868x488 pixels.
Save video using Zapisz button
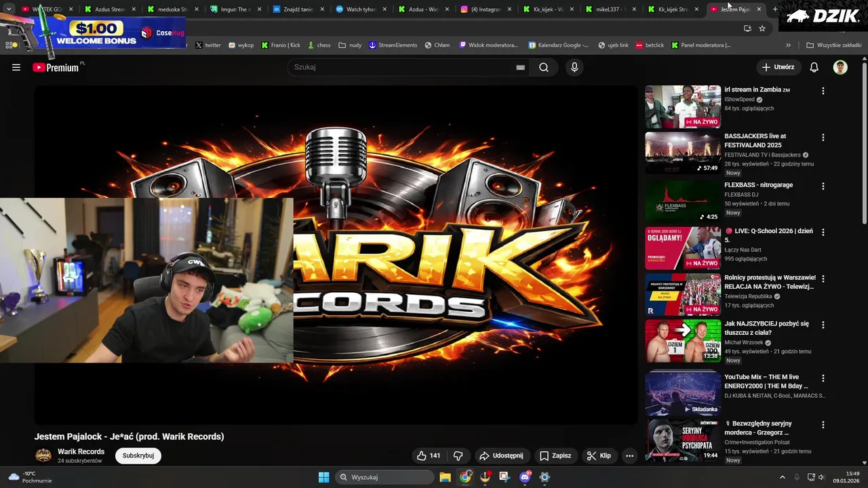point(555,455)
